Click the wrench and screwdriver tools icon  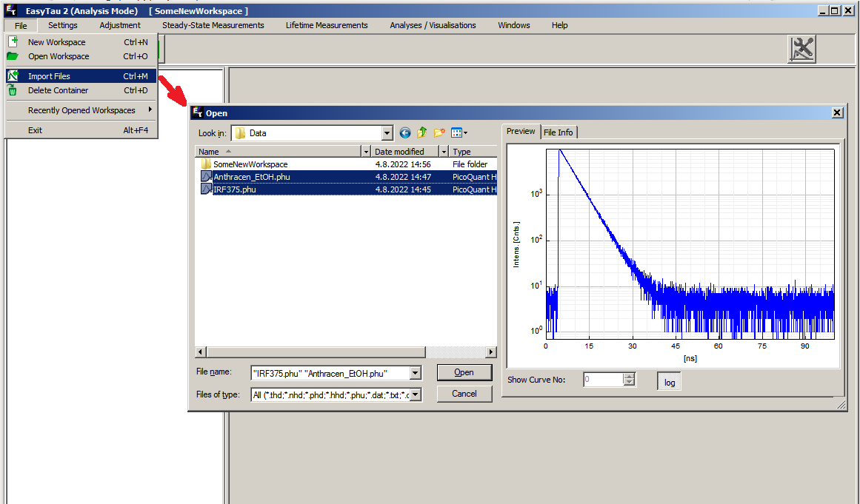(x=803, y=50)
